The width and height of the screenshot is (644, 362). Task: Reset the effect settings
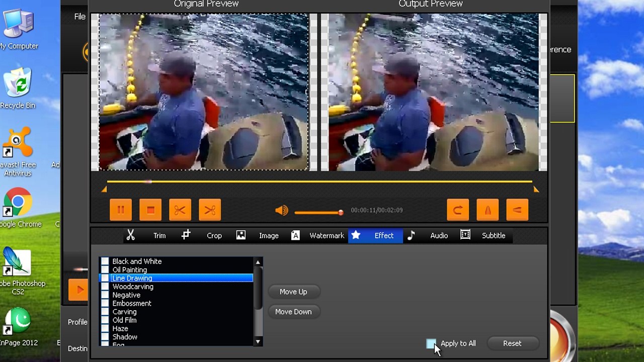(x=512, y=343)
